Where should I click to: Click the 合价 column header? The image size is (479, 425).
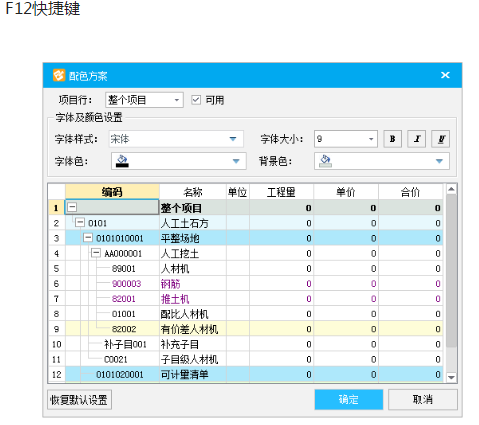[x=410, y=192]
